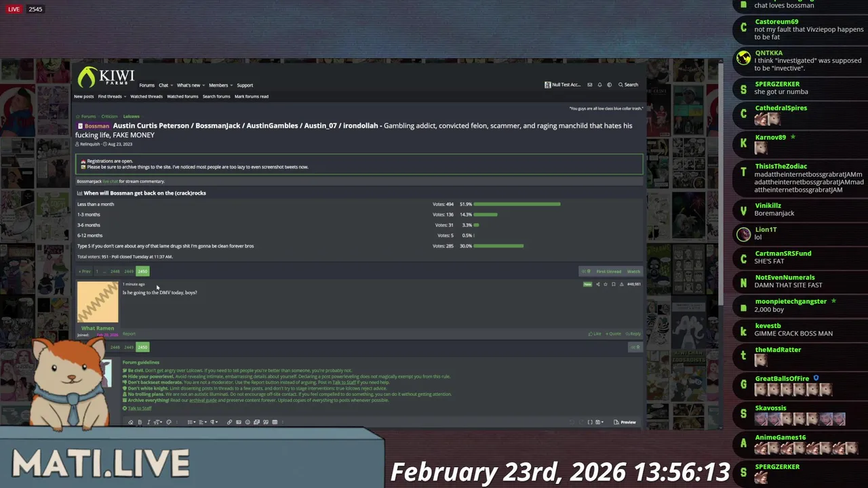Open the alerts bell icon

tap(599, 85)
